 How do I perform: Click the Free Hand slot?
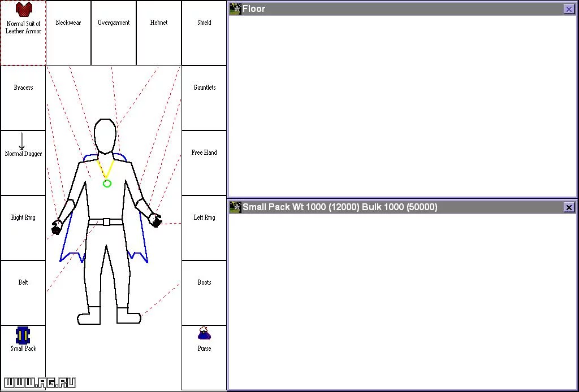tap(204, 163)
